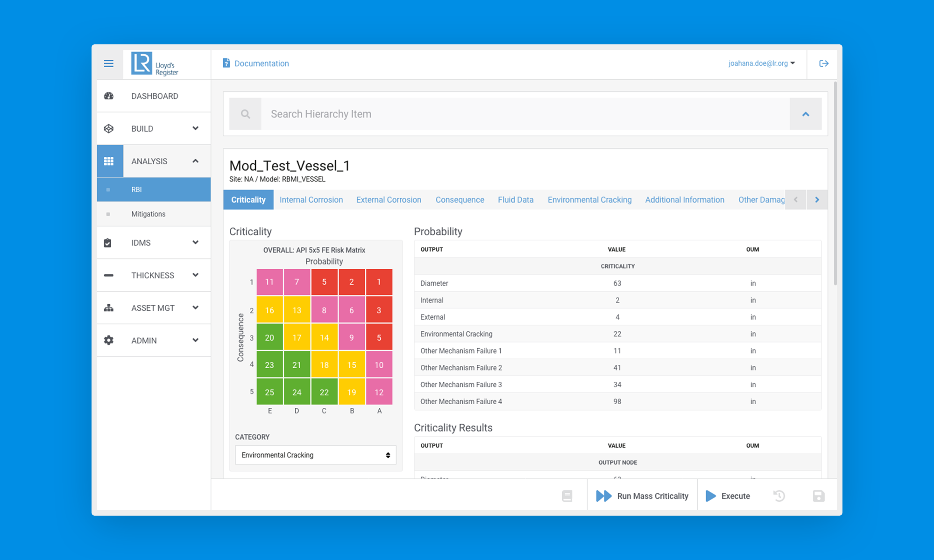This screenshot has width=934, height=560.
Task: Expand the Thickness menu chevron
Action: tap(195, 275)
